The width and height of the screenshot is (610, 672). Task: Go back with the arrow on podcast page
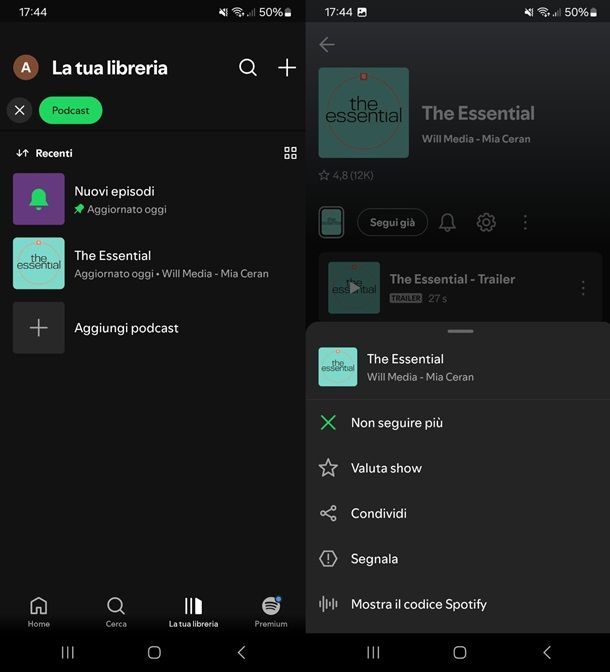coord(327,45)
